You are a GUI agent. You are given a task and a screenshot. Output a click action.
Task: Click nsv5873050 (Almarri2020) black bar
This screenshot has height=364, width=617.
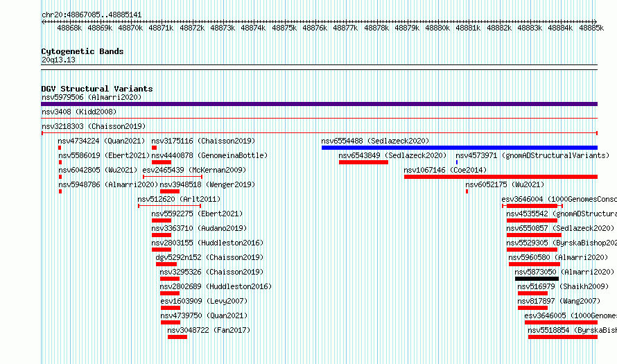click(x=537, y=279)
